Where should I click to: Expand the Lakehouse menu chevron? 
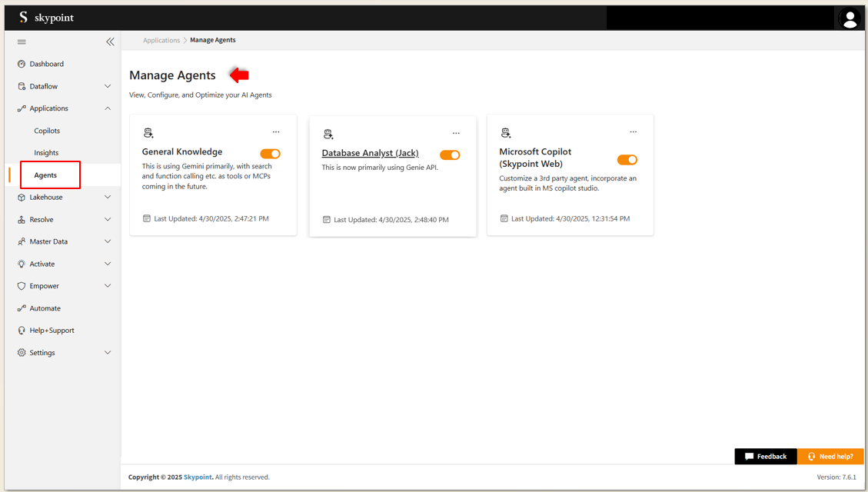click(x=108, y=197)
